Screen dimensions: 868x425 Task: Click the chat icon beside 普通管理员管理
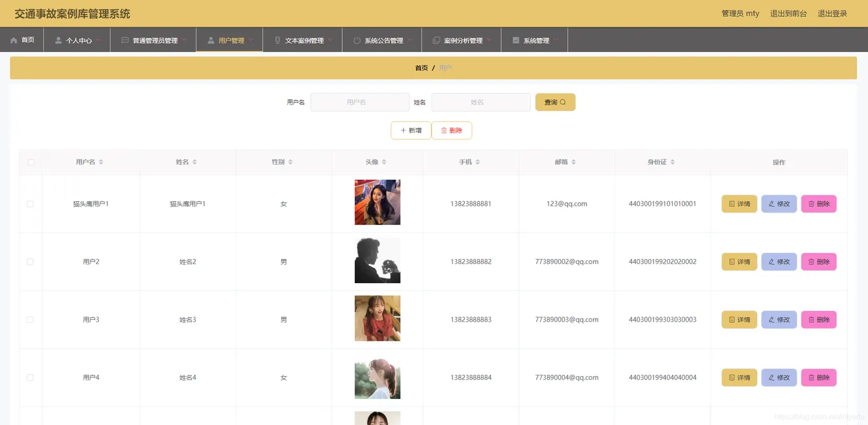tap(125, 40)
